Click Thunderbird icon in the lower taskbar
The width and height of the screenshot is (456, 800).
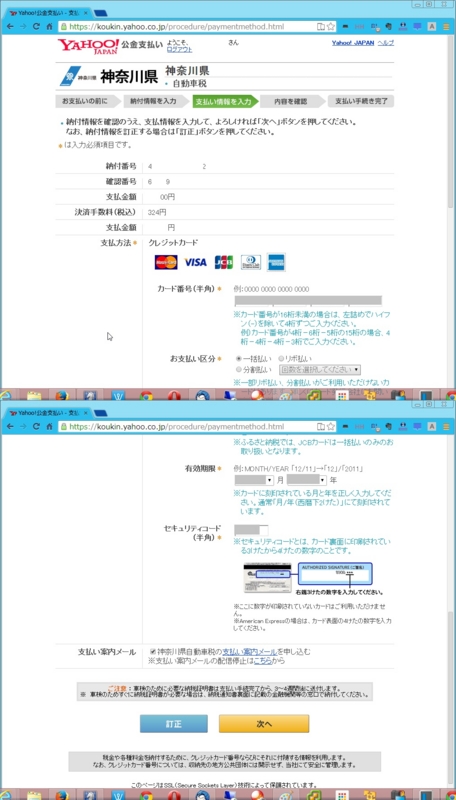point(202,795)
